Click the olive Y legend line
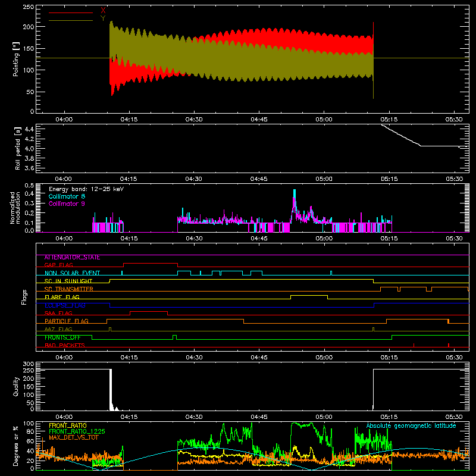476x476 pixels. pyautogui.click(x=71, y=20)
